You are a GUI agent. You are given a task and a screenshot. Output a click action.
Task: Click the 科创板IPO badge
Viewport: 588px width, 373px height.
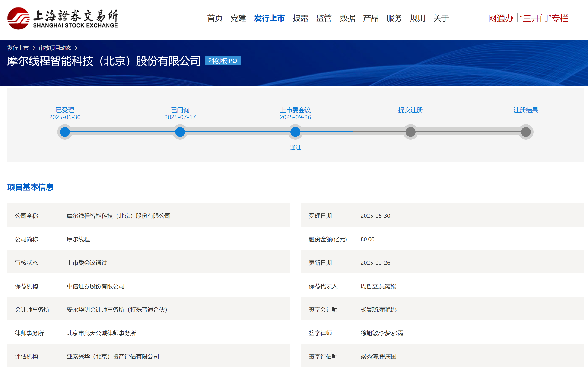click(x=222, y=61)
